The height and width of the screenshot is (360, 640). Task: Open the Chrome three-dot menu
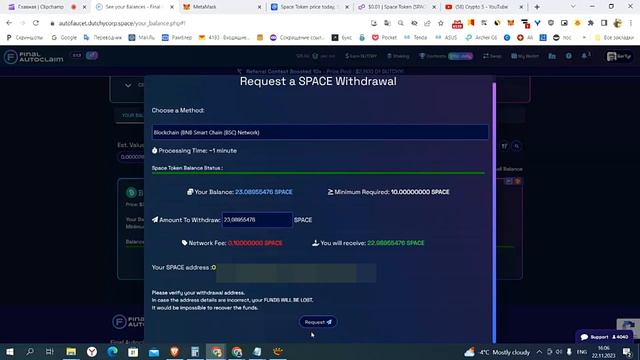click(631, 23)
